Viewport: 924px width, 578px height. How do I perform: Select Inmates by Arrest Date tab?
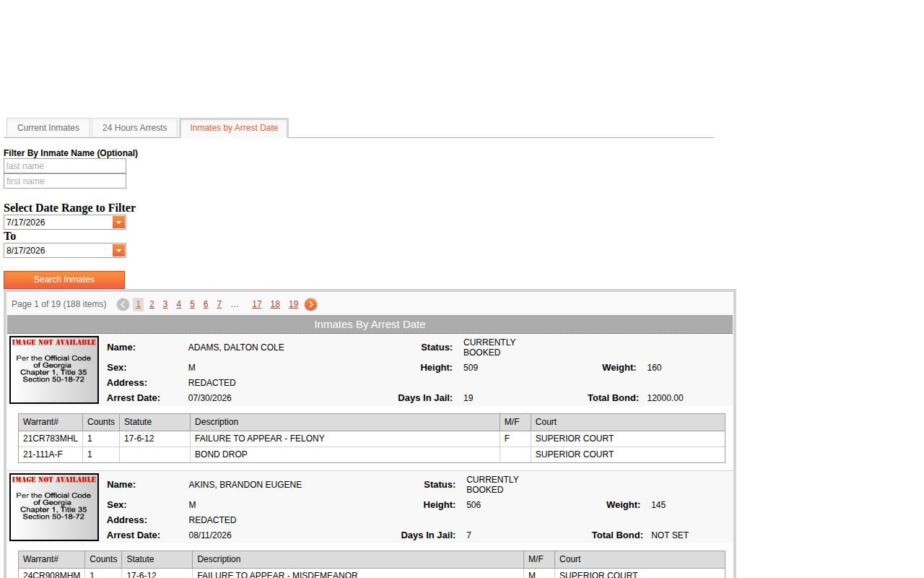pyautogui.click(x=234, y=128)
